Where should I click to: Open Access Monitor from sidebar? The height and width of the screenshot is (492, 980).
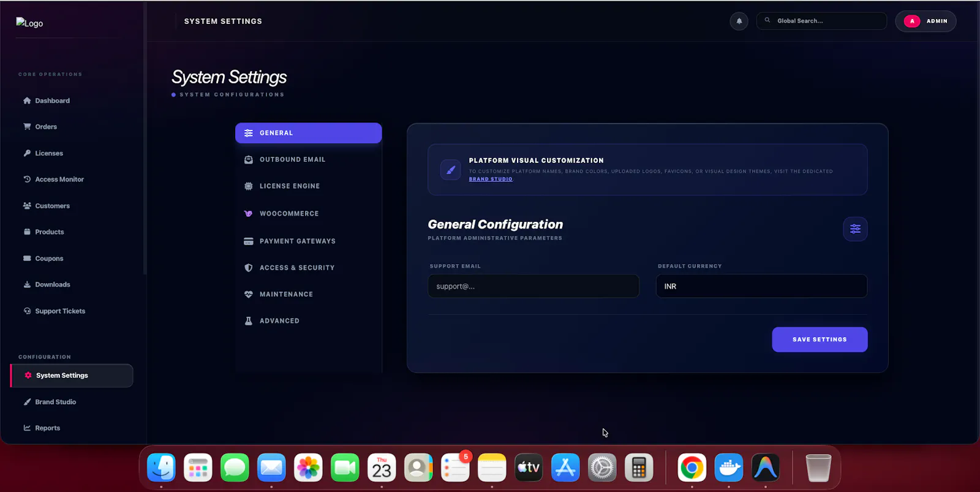click(59, 180)
